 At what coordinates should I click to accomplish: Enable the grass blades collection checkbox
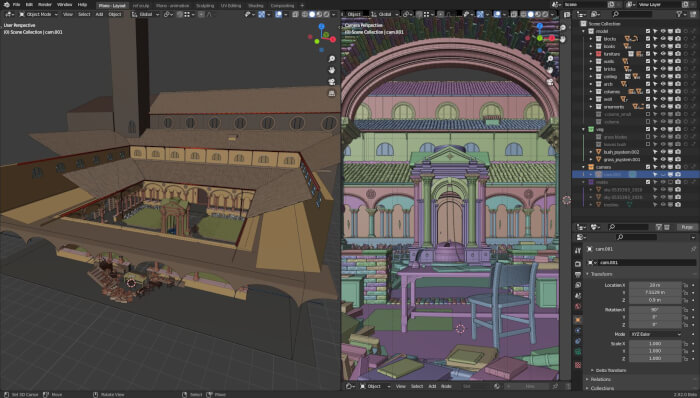click(648, 137)
